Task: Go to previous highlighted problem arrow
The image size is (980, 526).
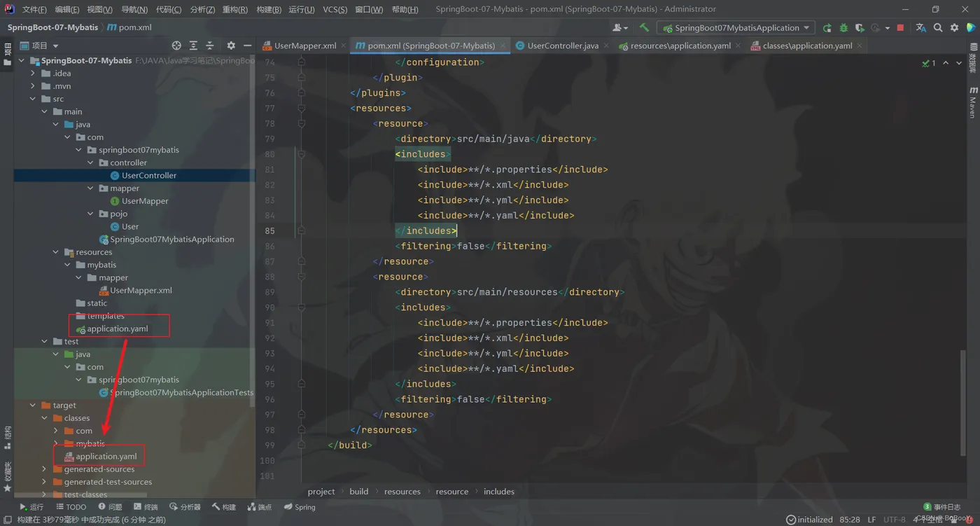Action: (x=946, y=63)
